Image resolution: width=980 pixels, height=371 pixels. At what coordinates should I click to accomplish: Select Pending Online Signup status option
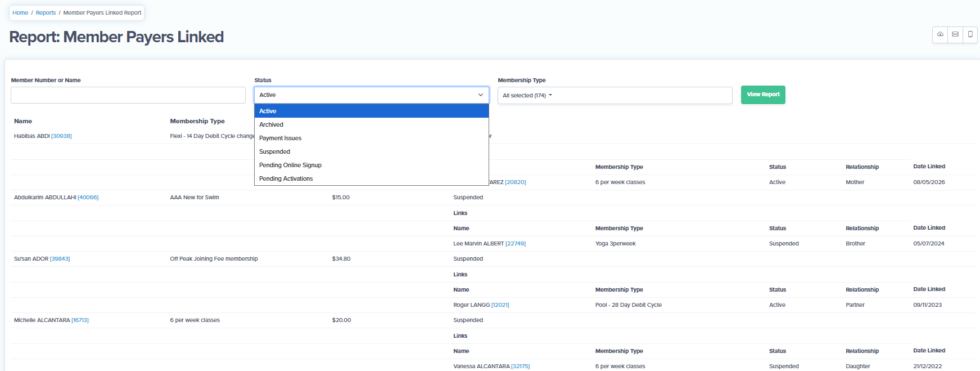[372, 165]
